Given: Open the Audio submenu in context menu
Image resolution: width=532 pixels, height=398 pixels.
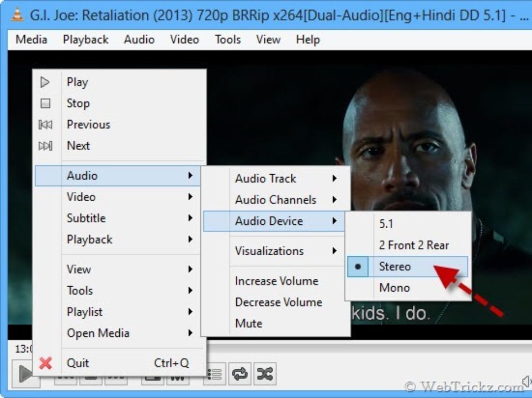Looking at the screenshot, I should click(x=118, y=176).
